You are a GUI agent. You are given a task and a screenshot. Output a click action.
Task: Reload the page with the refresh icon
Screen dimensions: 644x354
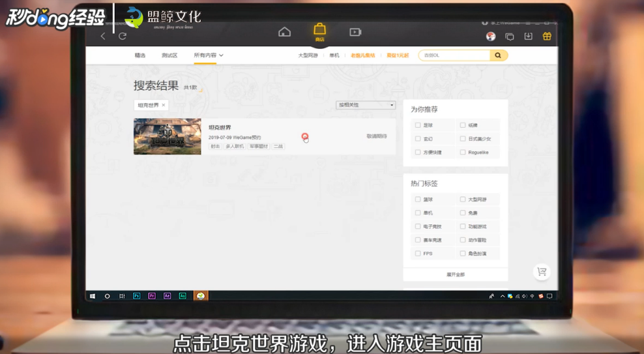point(123,36)
